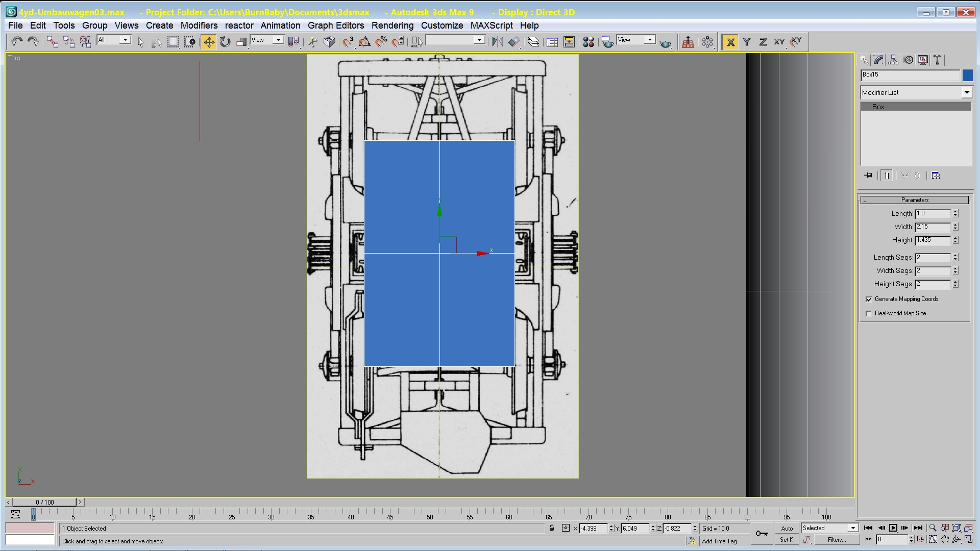Expand the Modifier List dropdown
This screenshot has height=551, width=980.
pos(967,92)
